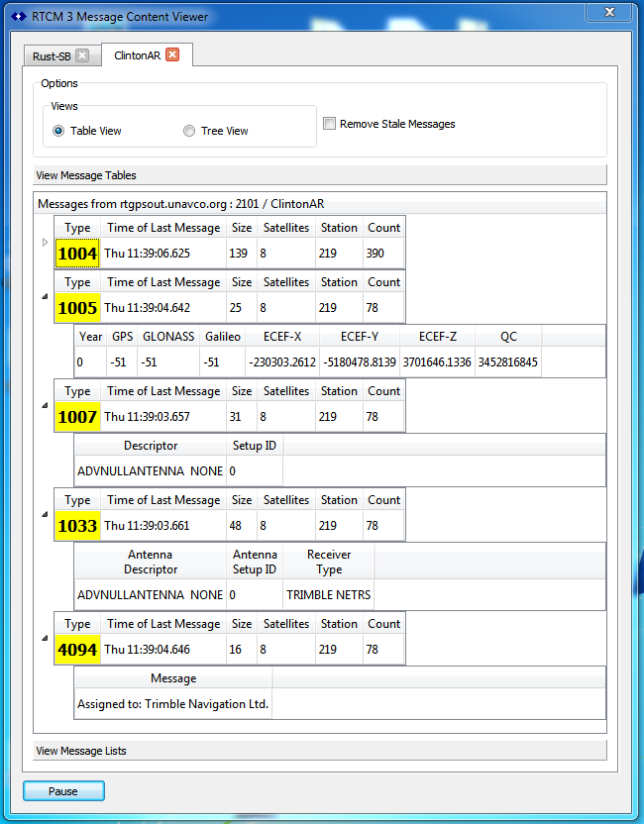Open the View Message Lists section
This screenshot has width=644, height=824.
(x=320, y=751)
